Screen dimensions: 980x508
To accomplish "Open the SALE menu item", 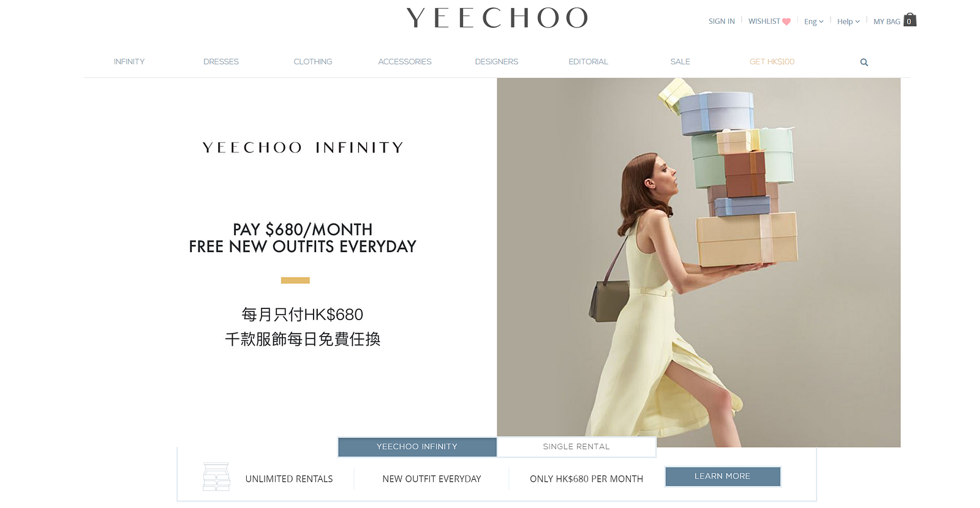I will coord(680,62).
